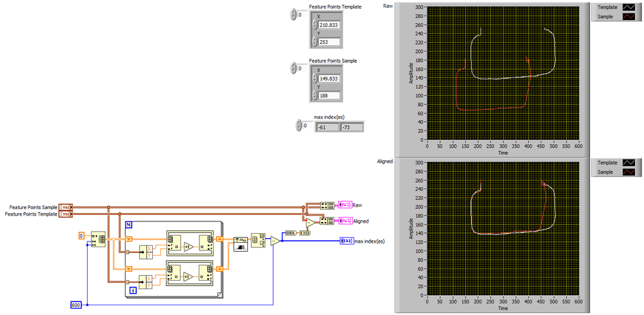Click the Aligned graph title label

click(385, 161)
